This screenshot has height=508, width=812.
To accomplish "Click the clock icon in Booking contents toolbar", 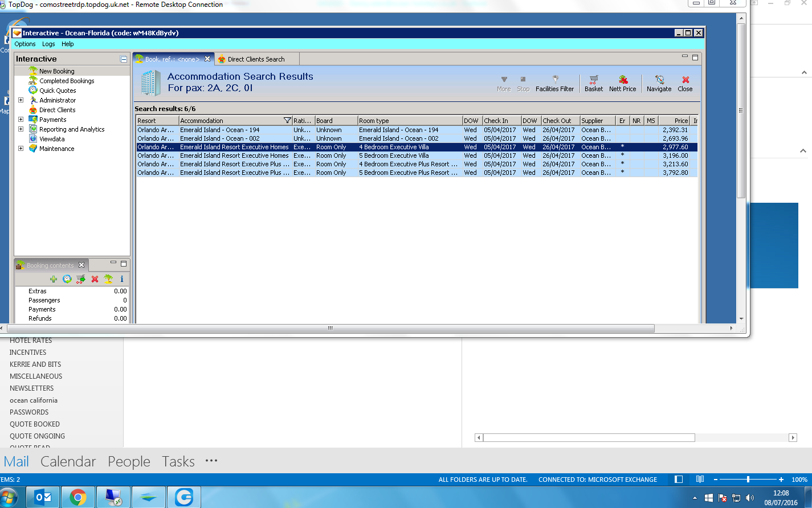I will [67, 279].
